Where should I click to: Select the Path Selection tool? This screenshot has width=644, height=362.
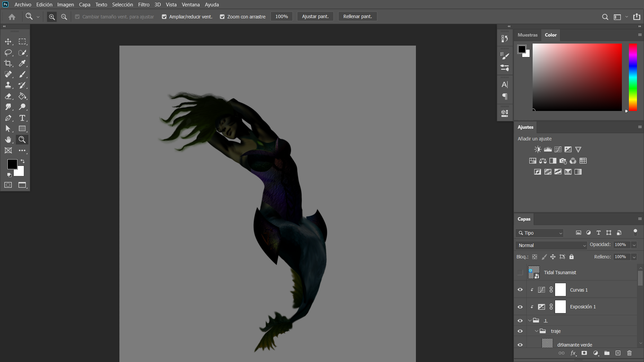coord(8,129)
